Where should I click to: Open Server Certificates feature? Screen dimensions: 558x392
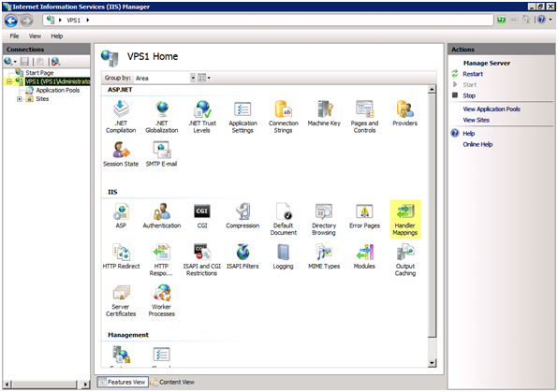coord(121,300)
